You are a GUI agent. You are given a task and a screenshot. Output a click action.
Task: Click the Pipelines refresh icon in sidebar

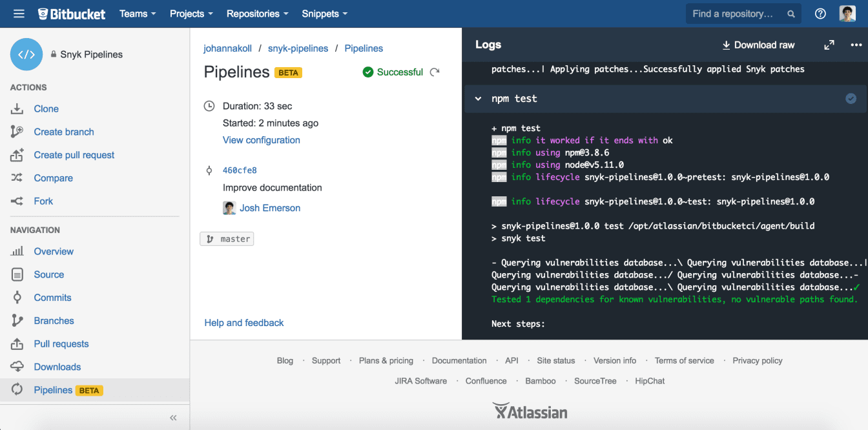(17, 390)
